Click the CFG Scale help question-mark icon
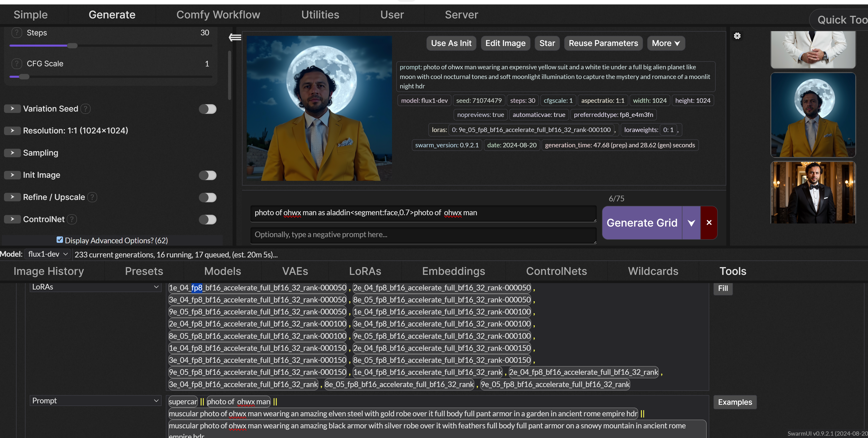 coord(17,64)
